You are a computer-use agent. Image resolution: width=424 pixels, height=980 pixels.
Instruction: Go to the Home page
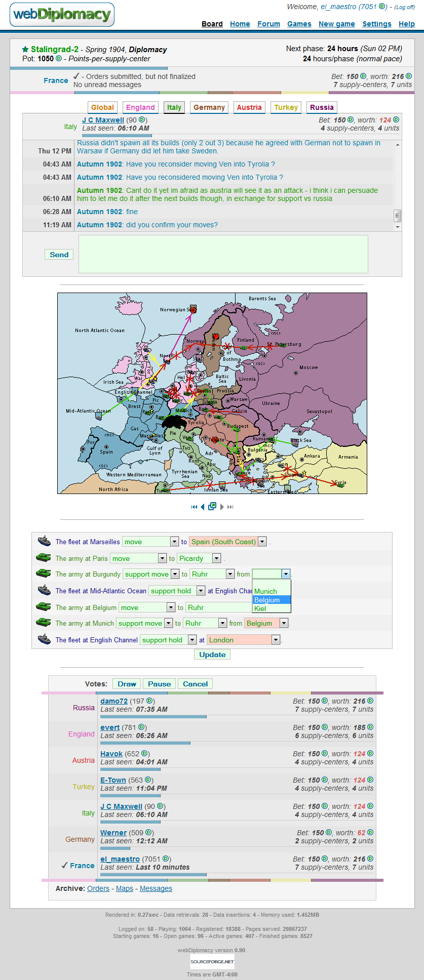[x=240, y=24]
